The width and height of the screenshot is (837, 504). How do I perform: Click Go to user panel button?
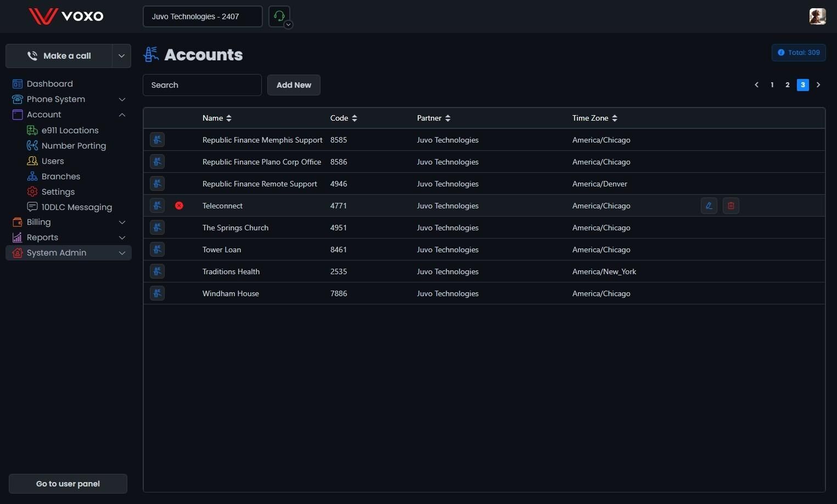point(68,484)
